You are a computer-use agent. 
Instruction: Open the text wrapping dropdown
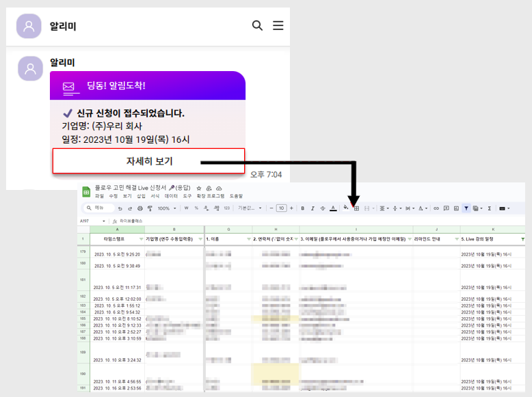tap(410, 208)
